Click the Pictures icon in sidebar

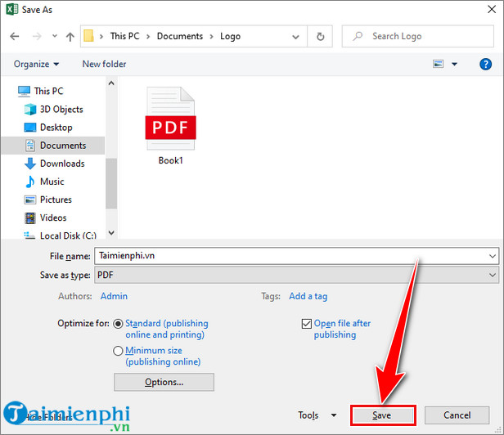30,200
